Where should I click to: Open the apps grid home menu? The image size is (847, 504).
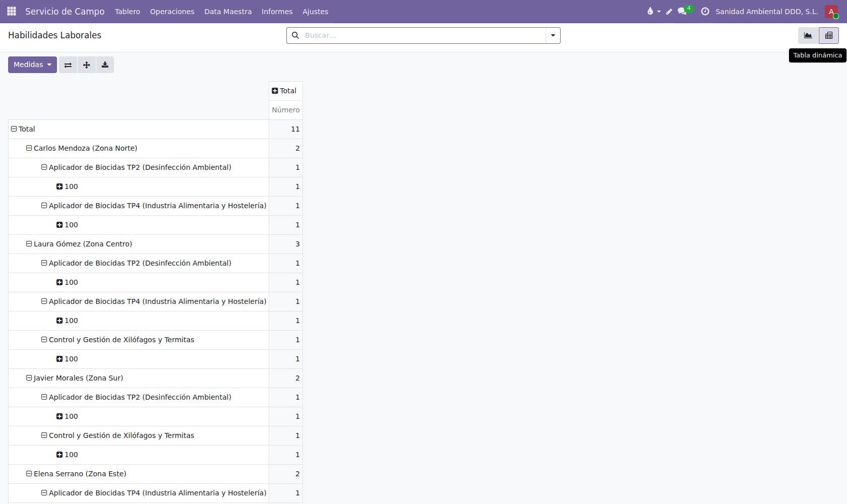12,11
